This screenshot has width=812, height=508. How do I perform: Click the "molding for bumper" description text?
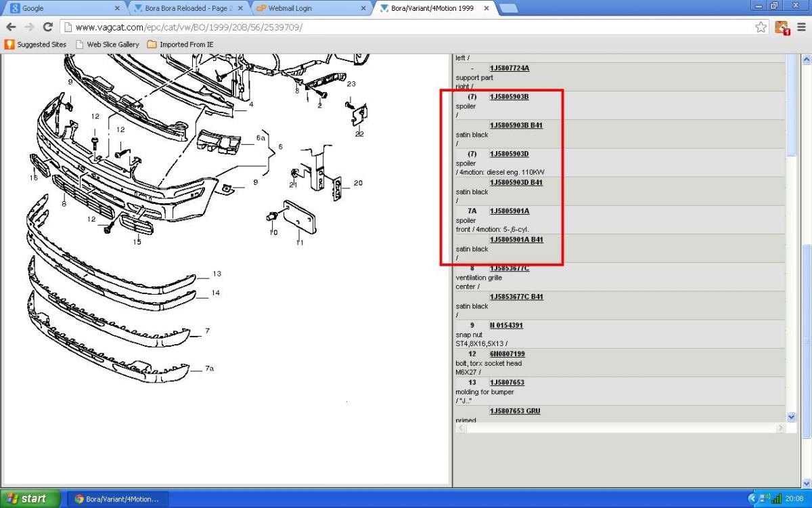click(x=484, y=391)
